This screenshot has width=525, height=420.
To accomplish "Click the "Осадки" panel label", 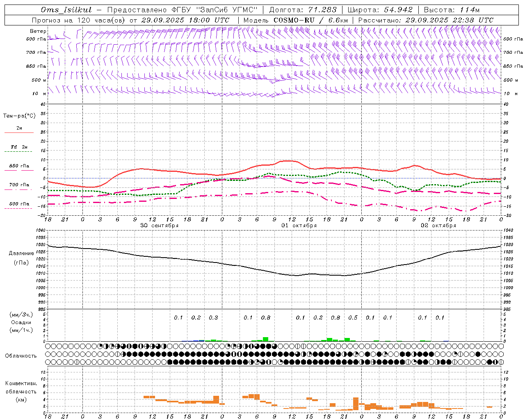I will pyautogui.click(x=21, y=322).
